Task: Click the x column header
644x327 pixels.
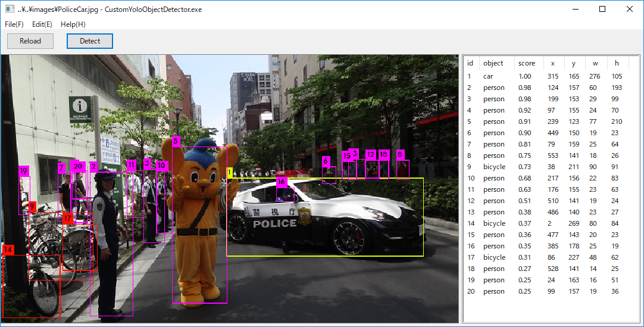Action: pos(553,63)
